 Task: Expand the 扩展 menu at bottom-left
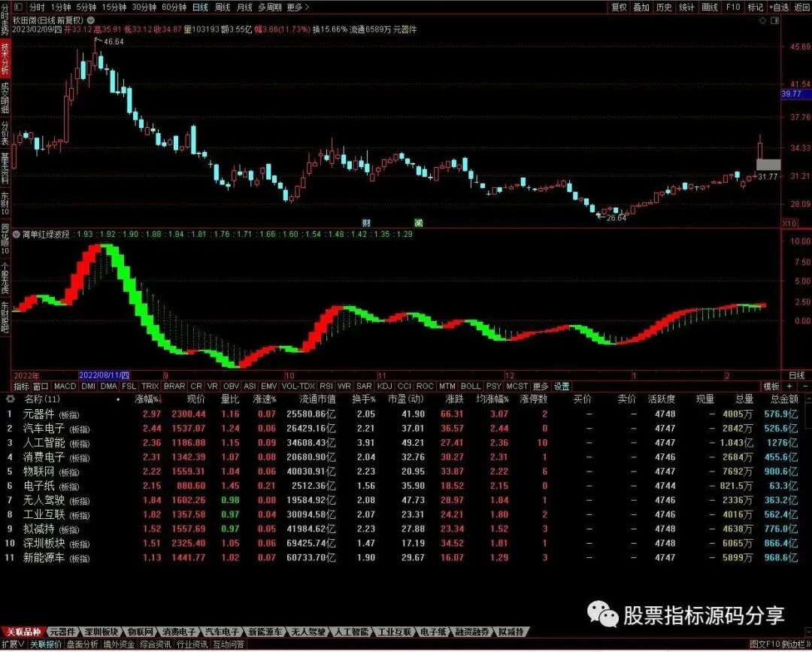[x=13, y=644]
